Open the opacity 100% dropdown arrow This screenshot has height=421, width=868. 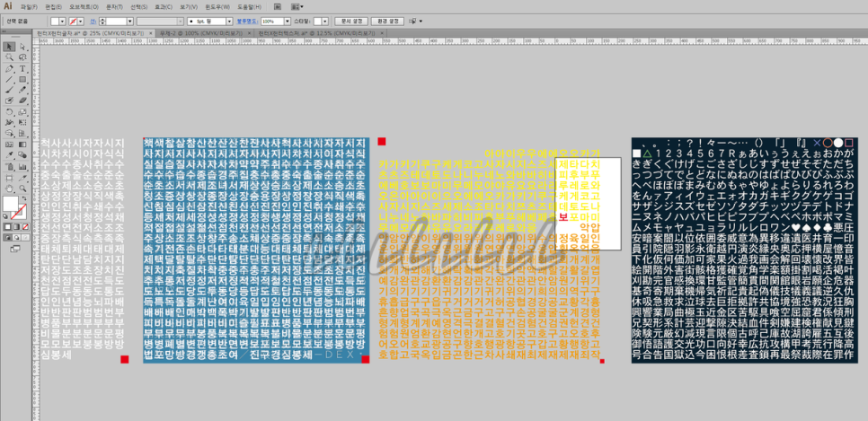coord(288,21)
